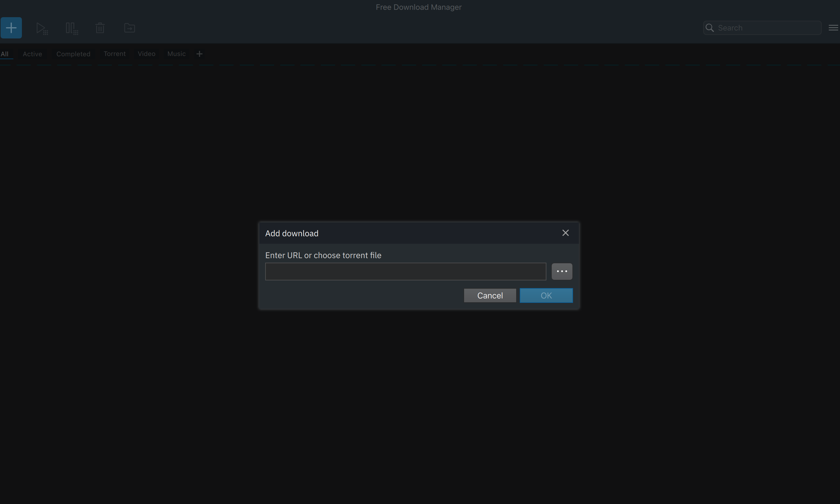Show the Video tab
The width and height of the screenshot is (840, 504).
(x=147, y=54)
